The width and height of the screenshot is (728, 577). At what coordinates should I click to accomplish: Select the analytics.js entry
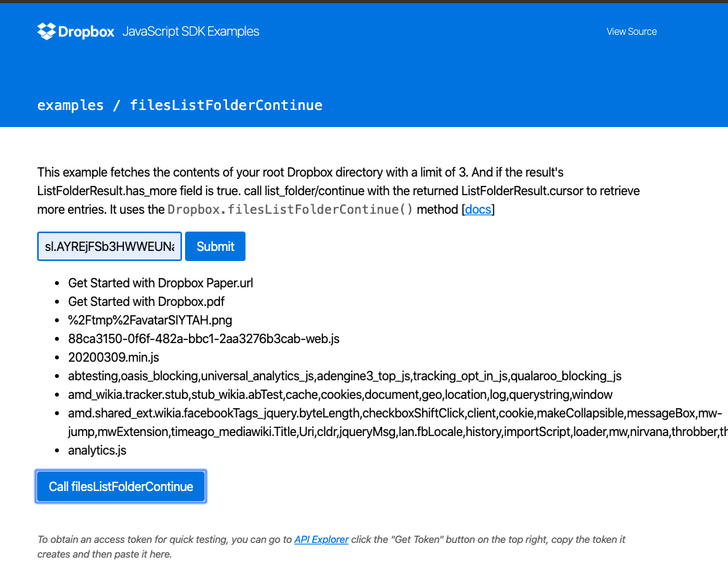click(97, 450)
